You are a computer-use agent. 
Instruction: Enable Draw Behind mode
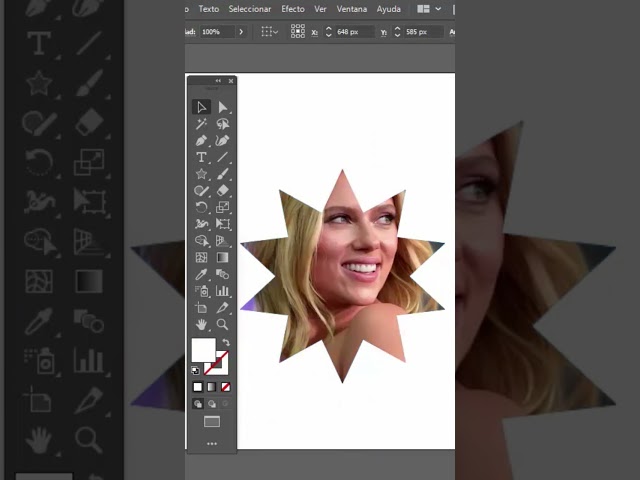(212, 404)
